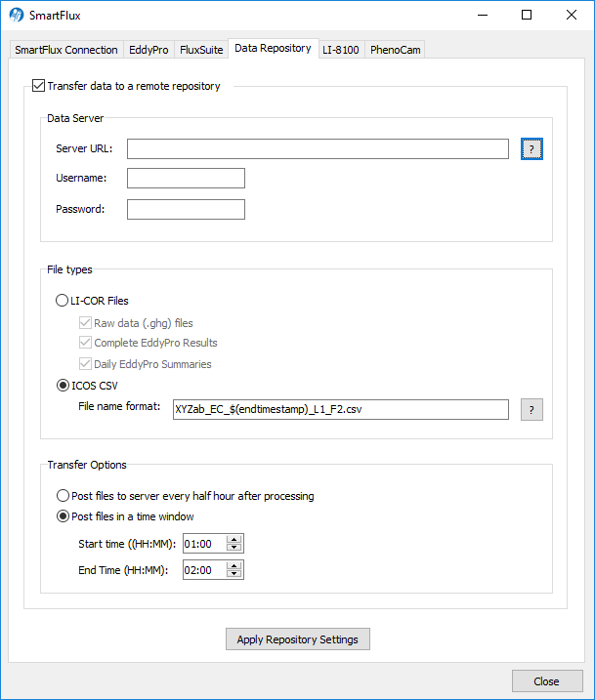This screenshot has height=700, width=595.
Task: Click the Close button at bottom
Action: [547, 681]
